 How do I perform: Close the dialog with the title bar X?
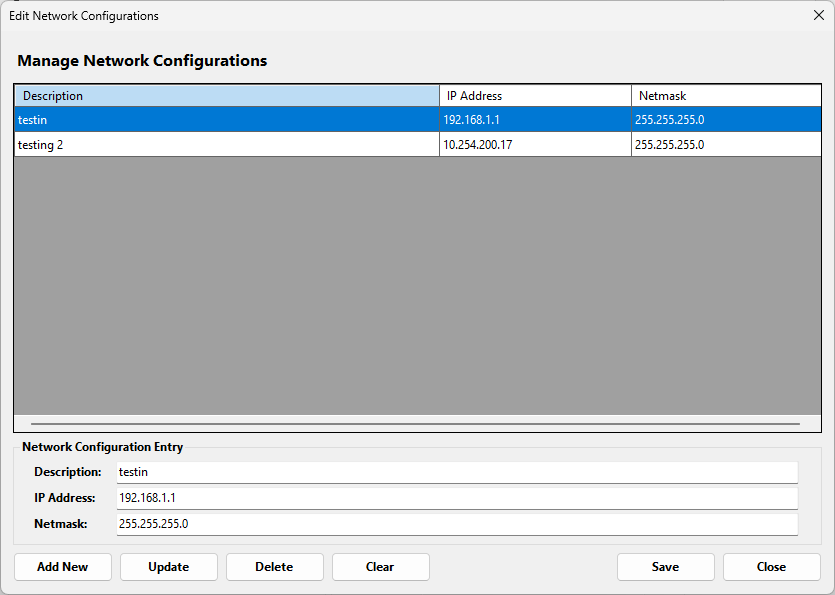pyautogui.click(x=819, y=15)
